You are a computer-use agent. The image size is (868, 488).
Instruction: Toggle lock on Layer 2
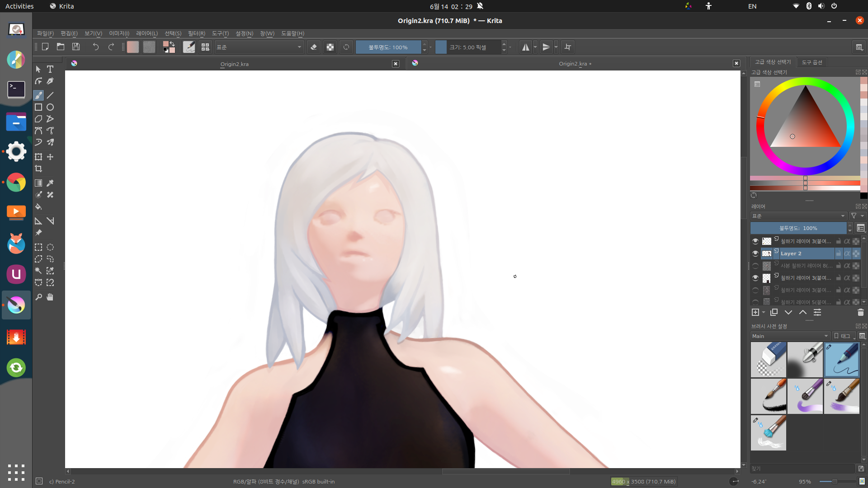pos(838,253)
